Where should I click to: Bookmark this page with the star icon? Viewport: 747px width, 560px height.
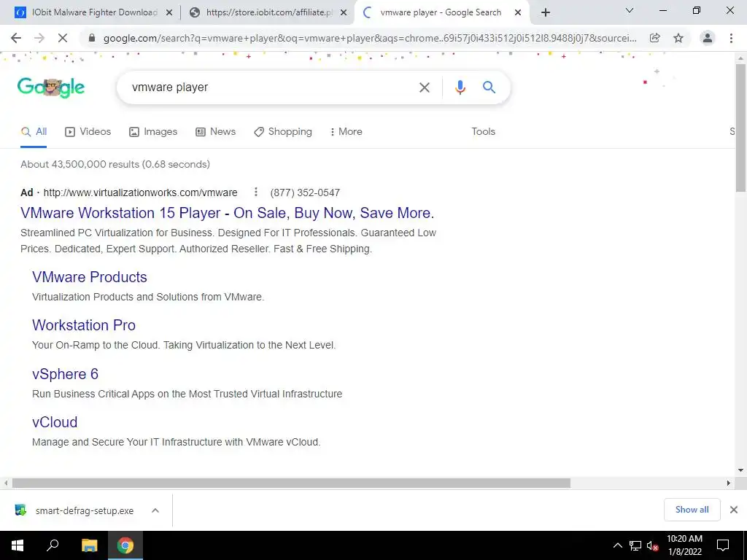(x=678, y=38)
